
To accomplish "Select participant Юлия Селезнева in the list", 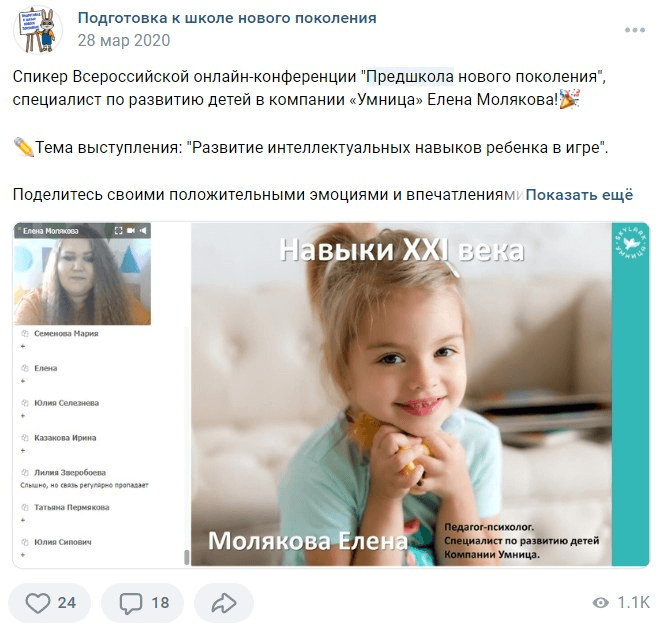I will [x=67, y=403].
